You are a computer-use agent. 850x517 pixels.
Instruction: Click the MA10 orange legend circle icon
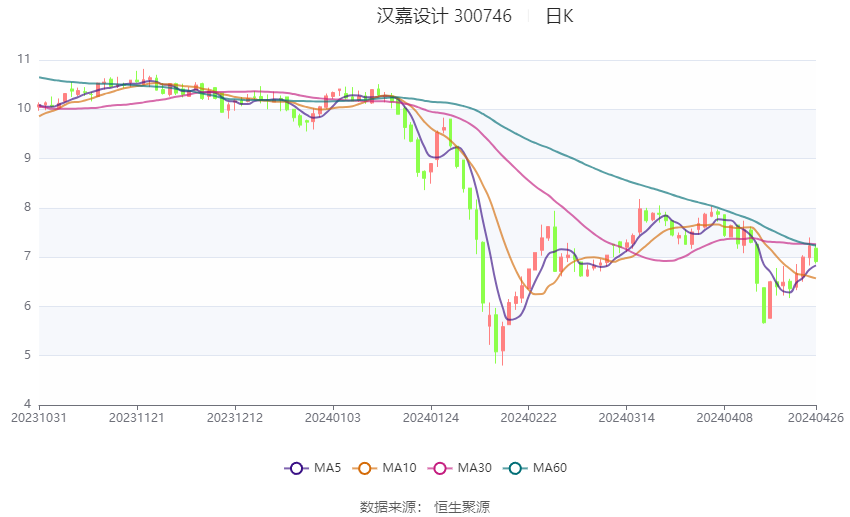click(365, 468)
